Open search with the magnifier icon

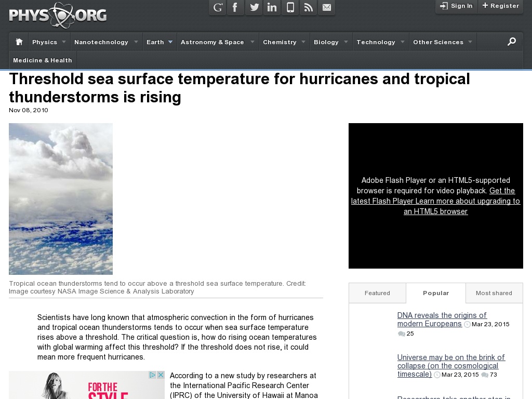coord(512,42)
